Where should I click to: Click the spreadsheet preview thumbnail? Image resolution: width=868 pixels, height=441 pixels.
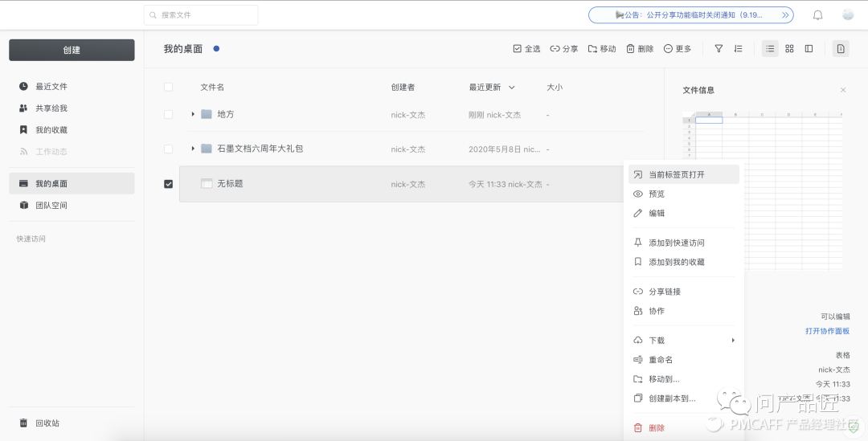point(762,191)
